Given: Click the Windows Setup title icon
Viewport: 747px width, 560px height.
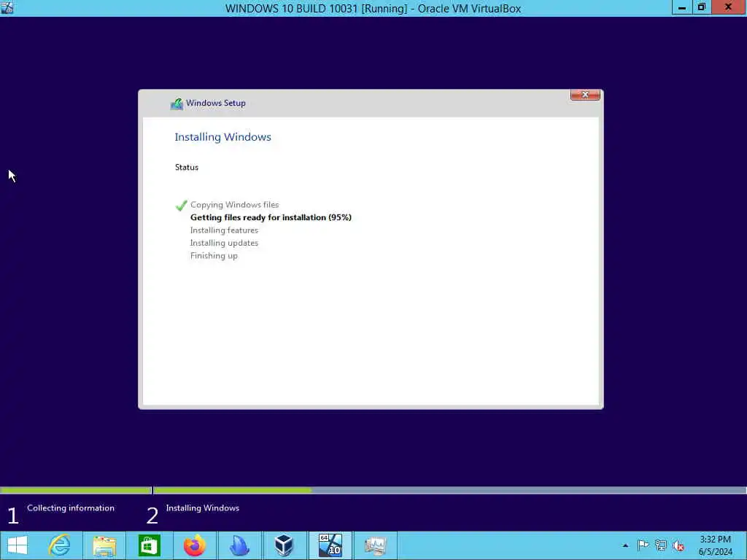Looking at the screenshot, I should pyautogui.click(x=177, y=104).
